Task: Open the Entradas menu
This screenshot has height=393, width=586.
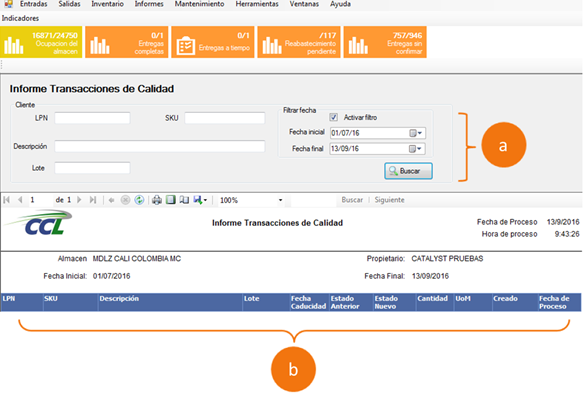Action: (x=34, y=4)
